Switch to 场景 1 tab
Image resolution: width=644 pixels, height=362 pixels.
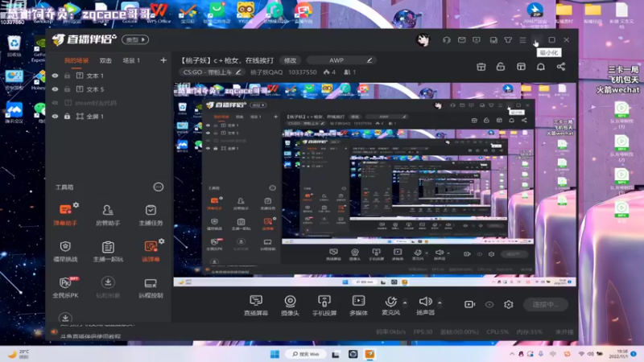click(x=131, y=61)
